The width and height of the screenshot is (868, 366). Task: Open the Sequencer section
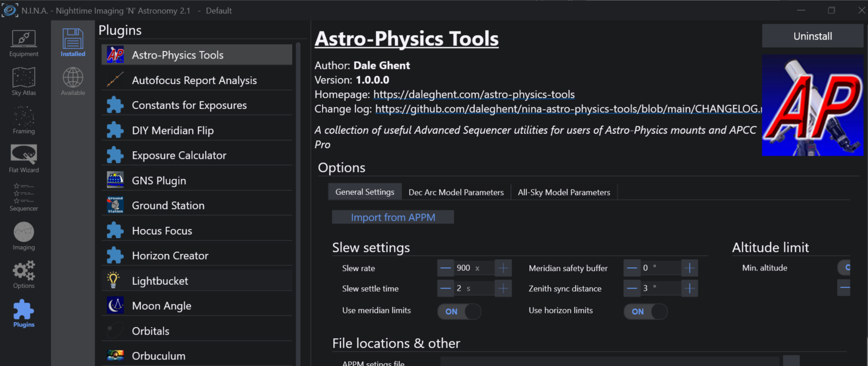(24, 197)
